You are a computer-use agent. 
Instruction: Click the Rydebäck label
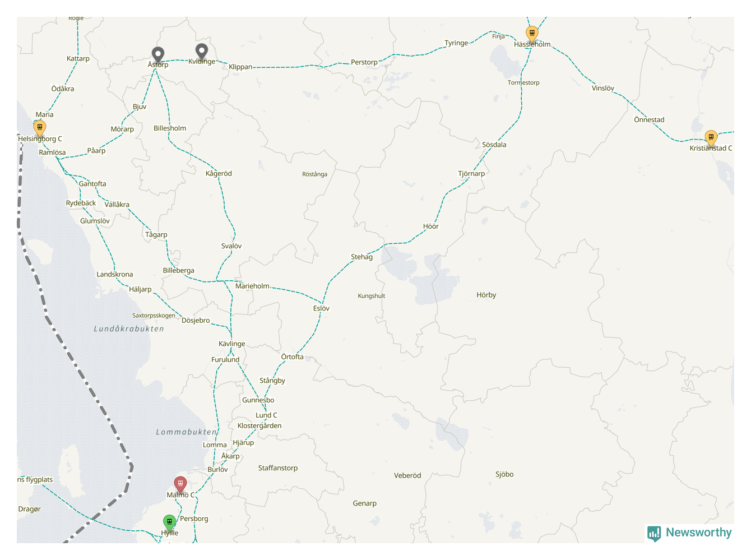[81, 203]
